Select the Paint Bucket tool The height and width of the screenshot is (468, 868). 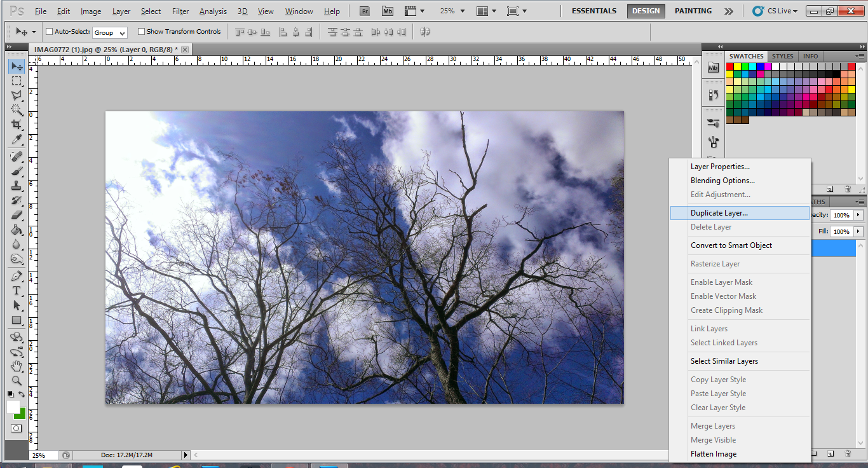point(17,230)
